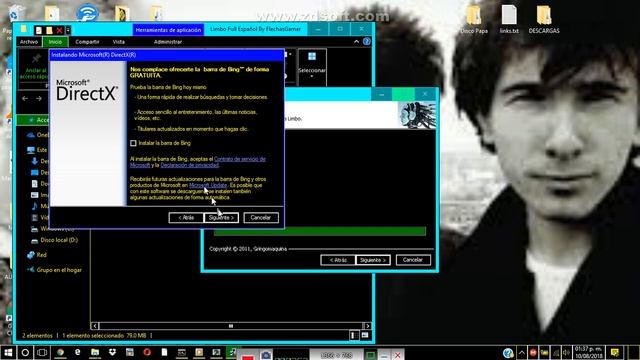
Task: Click the horizontal scrollbar right arrow
Action: click(x=367, y=326)
